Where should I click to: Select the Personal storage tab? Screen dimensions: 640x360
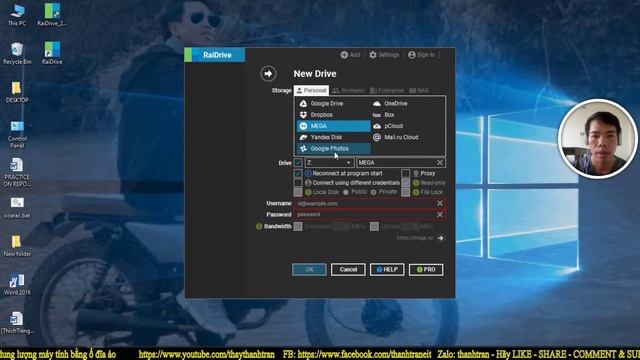(311, 90)
